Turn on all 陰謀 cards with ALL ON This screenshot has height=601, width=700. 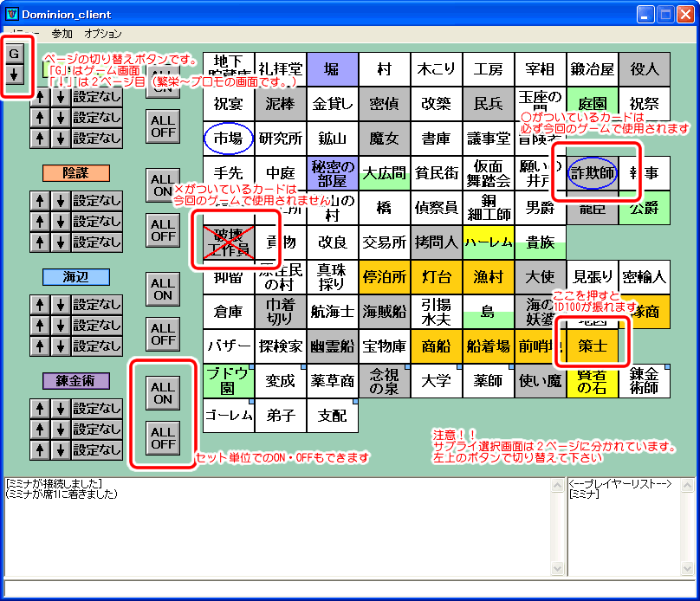[x=163, y=185]
